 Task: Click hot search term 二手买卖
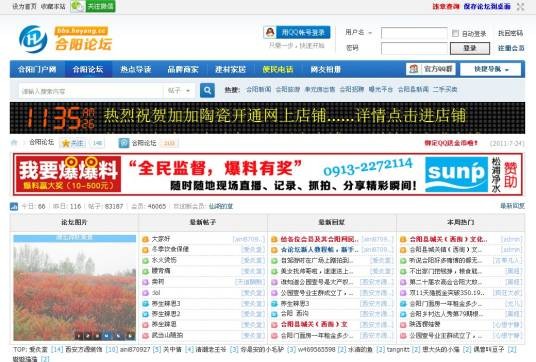(x=445, y=90)
